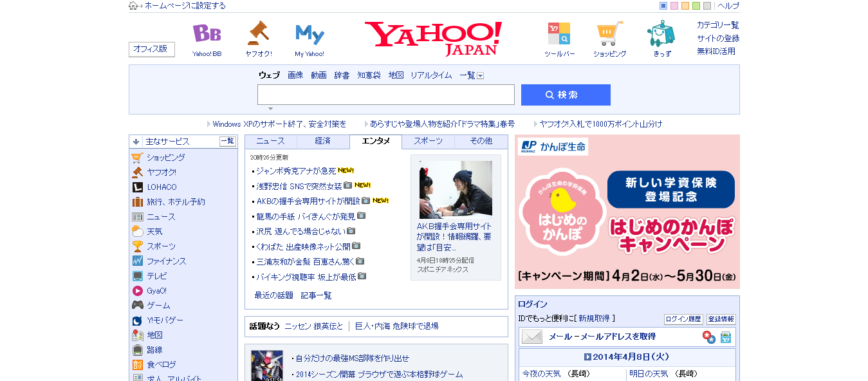
Task: Open 最近の話題 link
Action: pyautogui.click(x=273, y=295)
